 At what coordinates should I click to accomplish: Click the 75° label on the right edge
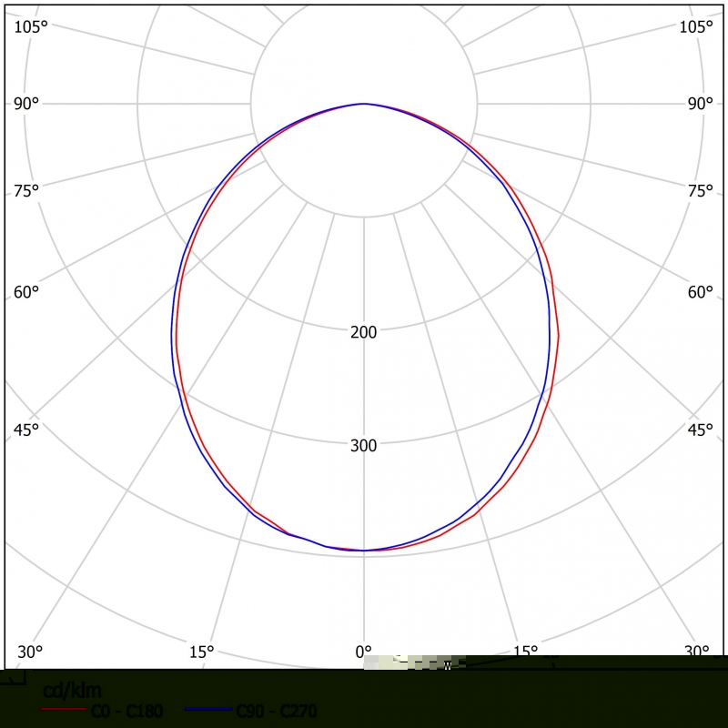(700, 190)
